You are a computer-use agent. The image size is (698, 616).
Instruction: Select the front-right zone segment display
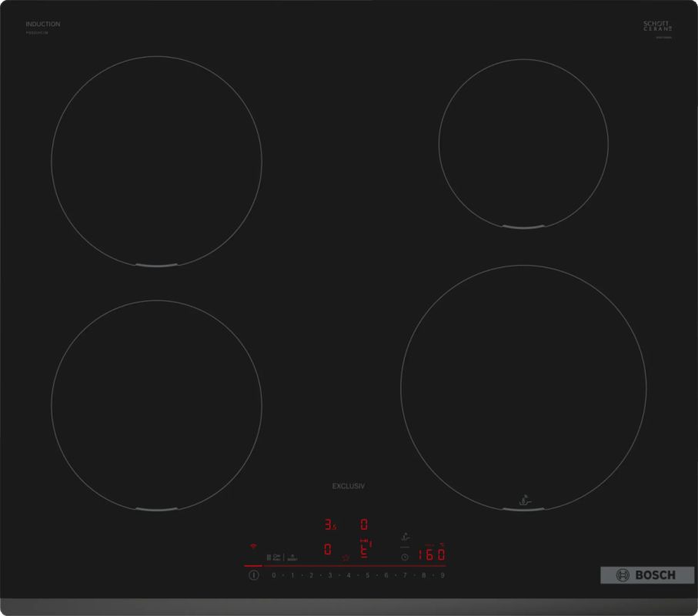pyautogui.click(x=366, y=549)
